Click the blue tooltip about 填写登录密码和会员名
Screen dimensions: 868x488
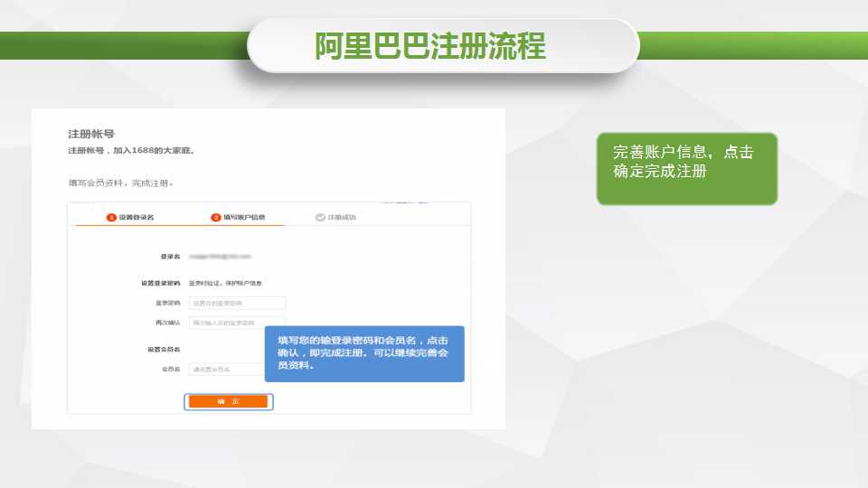coord(363,353)
